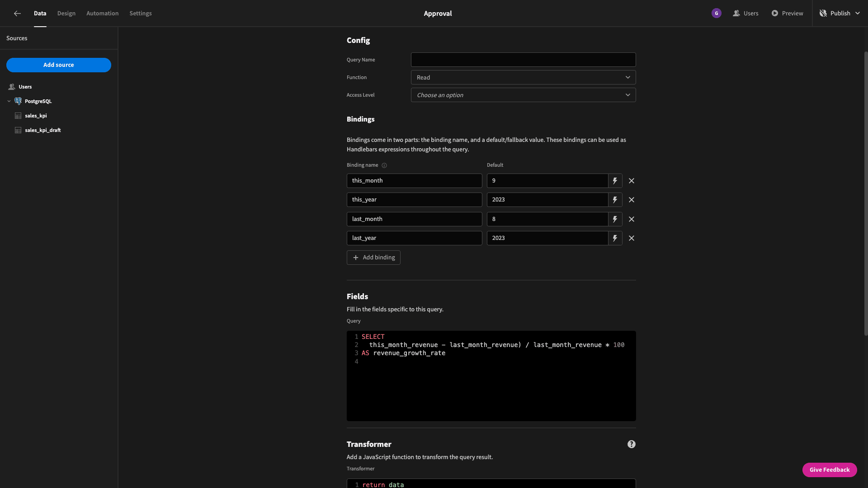Switch to the Settings tab

tap(141, 14)
